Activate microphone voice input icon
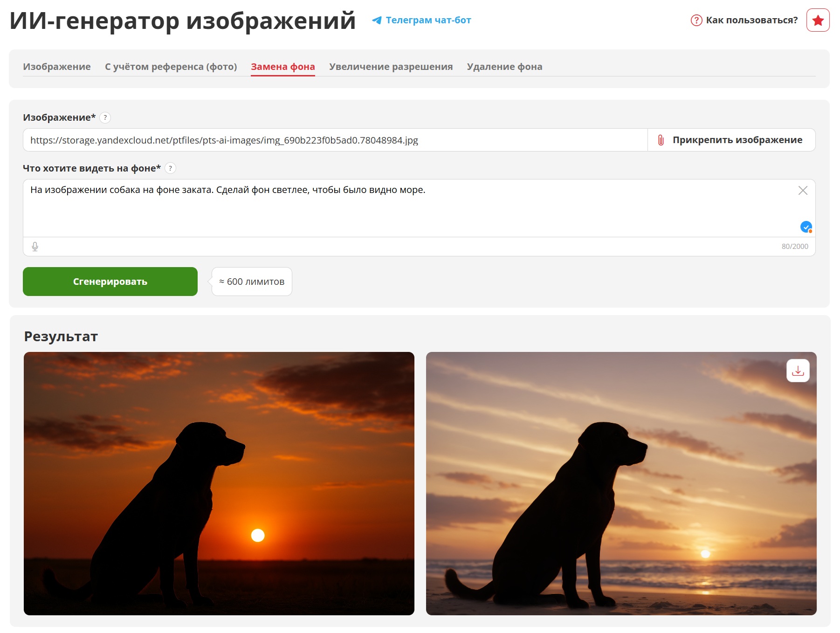 (35, 247)
